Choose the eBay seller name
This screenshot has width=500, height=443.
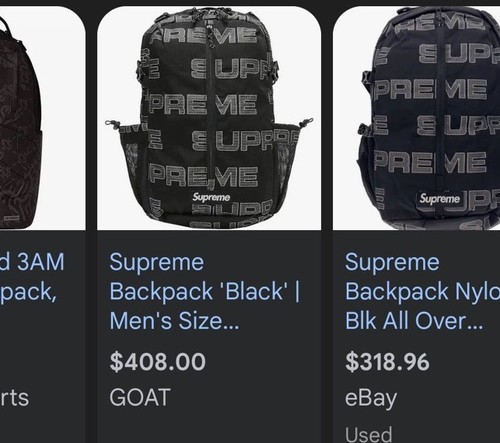click(x=371, y=398)
